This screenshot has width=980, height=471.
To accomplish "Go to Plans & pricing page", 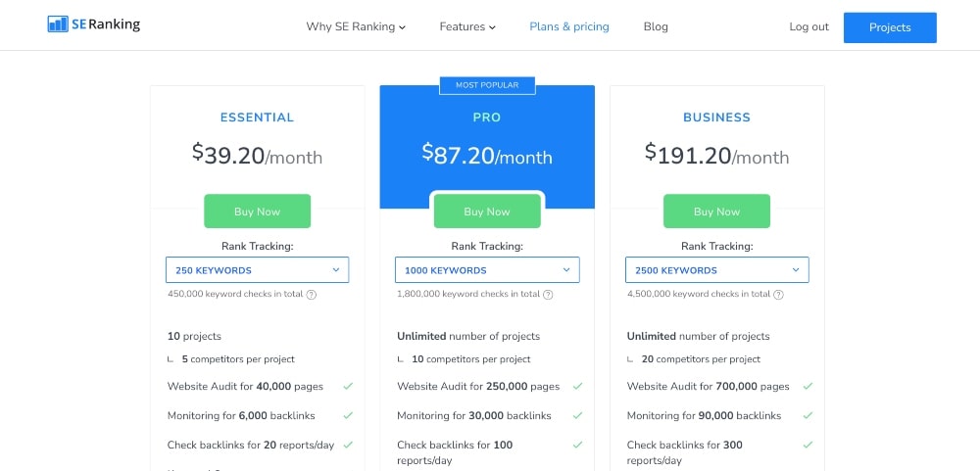I will [569, 26].
